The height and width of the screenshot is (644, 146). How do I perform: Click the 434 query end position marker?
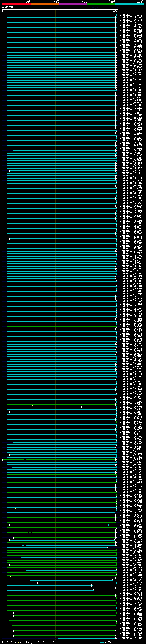tap(115, 11)
